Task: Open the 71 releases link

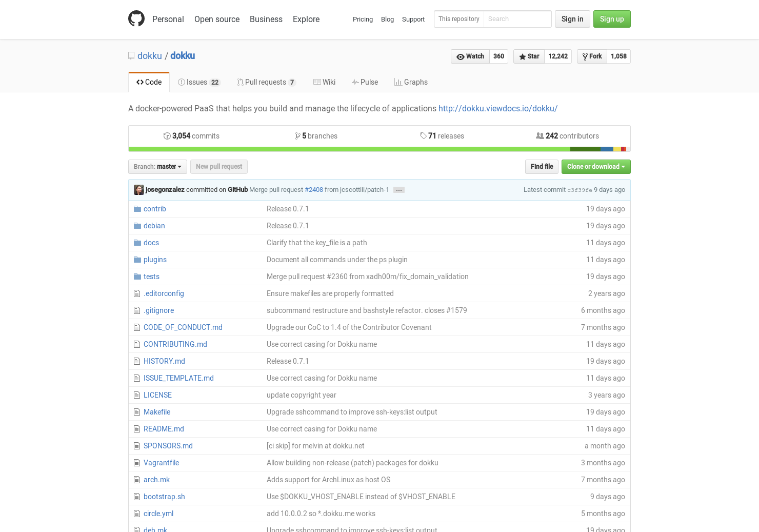Action: pyautogui.click(x=442, y=136)
